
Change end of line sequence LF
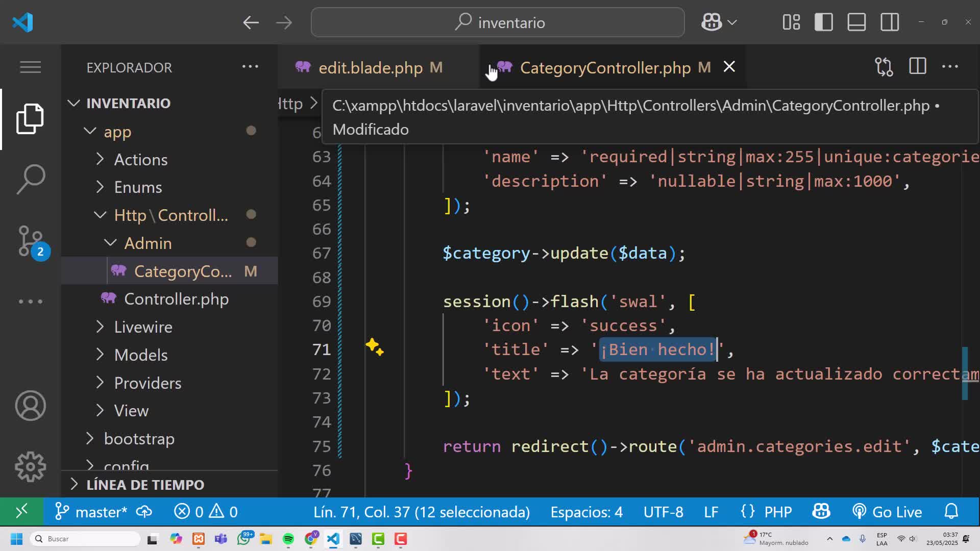pos(711,512)
